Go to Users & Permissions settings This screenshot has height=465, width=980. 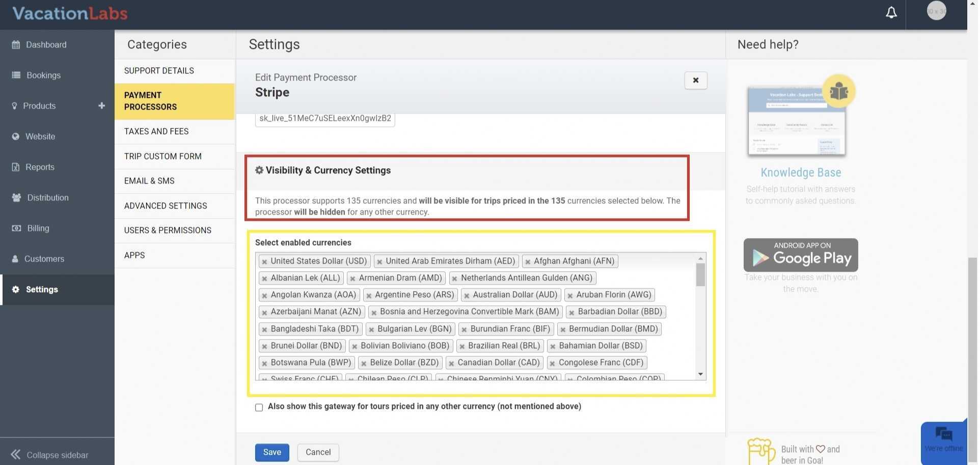point(168,230)
